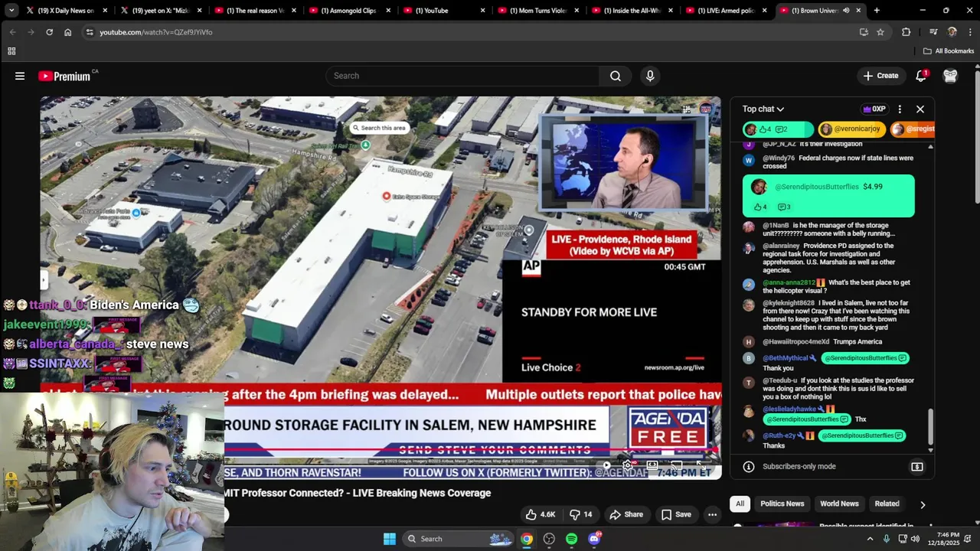Viewport: 980px width, 551px height.
Task: Open a new Chrome tab
Action: 877,11
